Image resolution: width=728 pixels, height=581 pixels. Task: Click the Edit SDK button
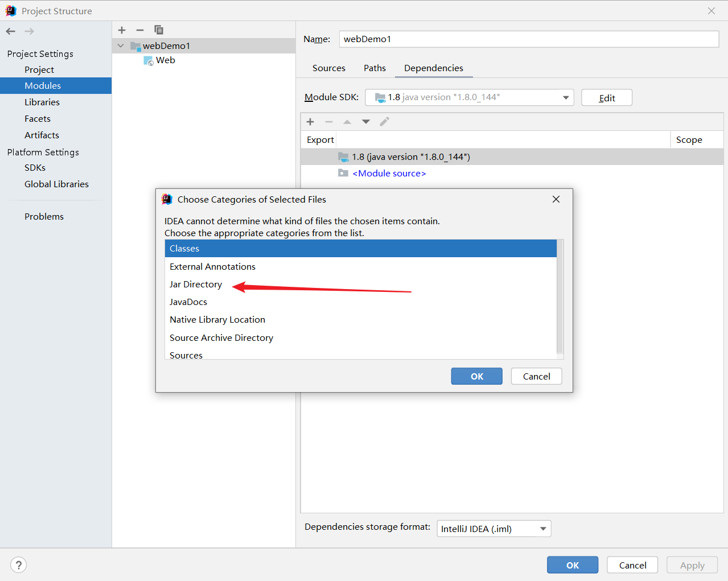point(607,98)
